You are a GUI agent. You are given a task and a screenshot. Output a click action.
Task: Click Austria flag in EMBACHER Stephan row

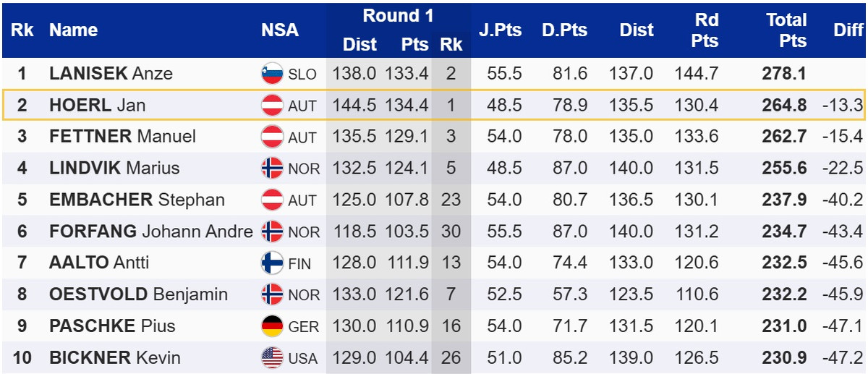tap(272, 200)
